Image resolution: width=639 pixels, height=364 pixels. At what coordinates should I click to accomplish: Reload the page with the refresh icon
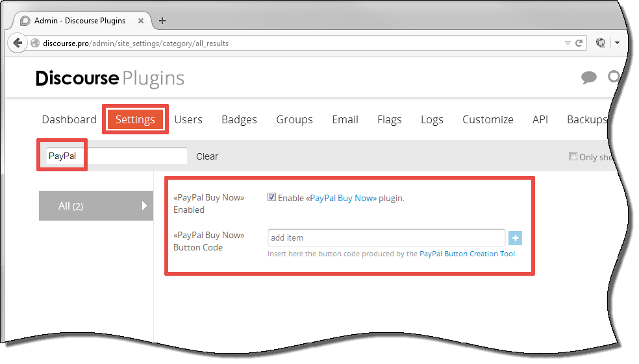pos(579,43)
